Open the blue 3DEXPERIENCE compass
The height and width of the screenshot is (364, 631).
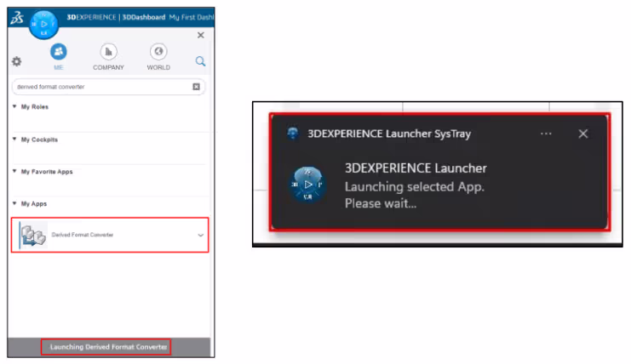tap(44, 25)
